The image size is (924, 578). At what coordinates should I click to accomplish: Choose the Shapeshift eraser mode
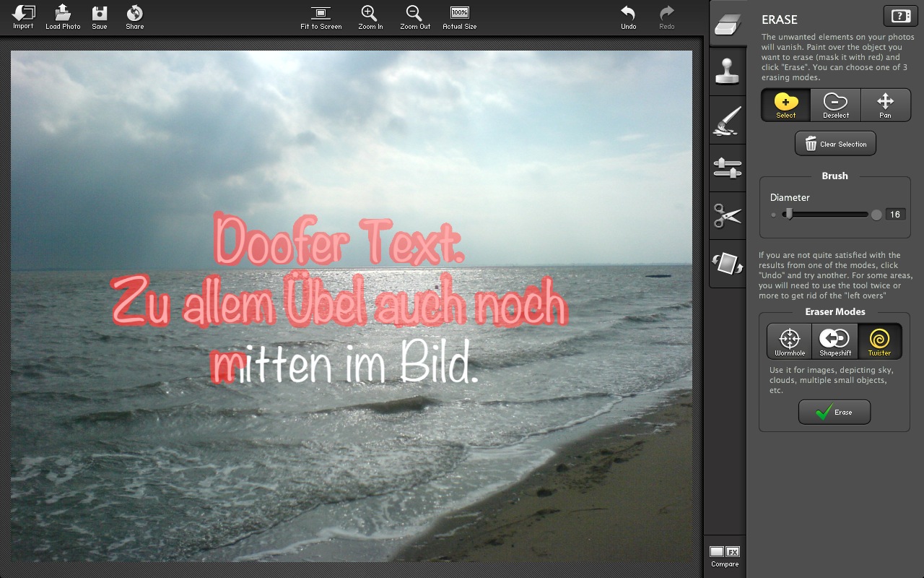pyautogui.click(x=834, y=341)
